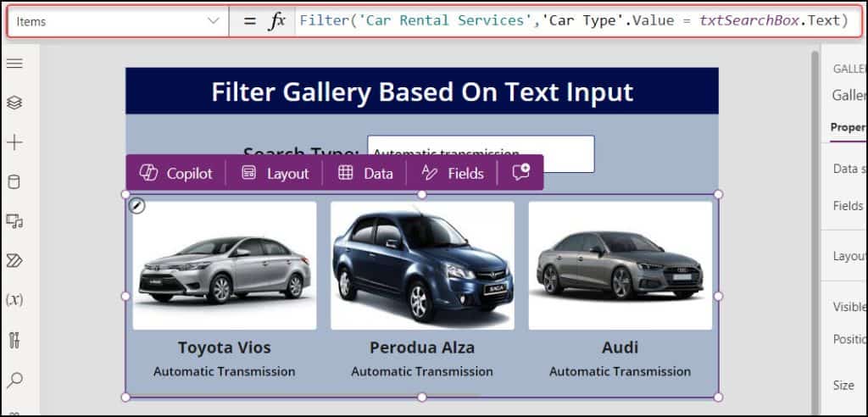868x417 pixels.
Task: Open Fields option in gallery toolbar
Action: pos(453,174)
